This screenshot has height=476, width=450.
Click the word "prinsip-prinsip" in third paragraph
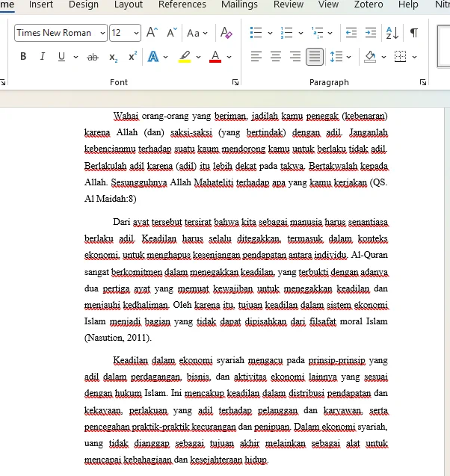click(336, 360)
